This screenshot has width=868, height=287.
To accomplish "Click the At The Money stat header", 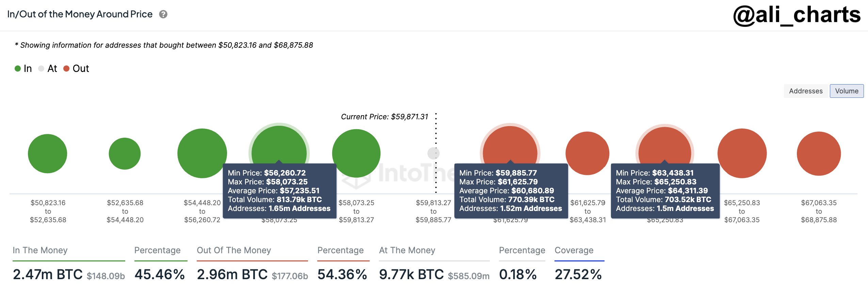I will [407, 250].
